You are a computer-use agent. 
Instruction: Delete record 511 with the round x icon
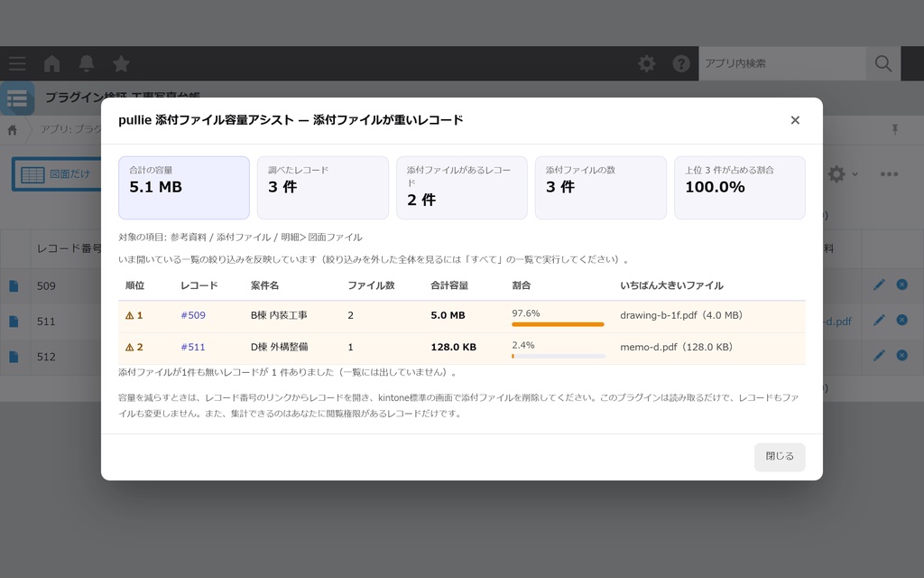coord(901,320)
